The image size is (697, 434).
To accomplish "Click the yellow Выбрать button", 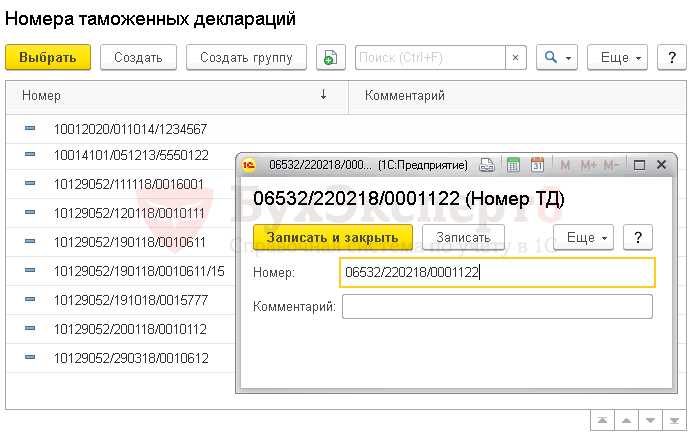I will (48, 57).
